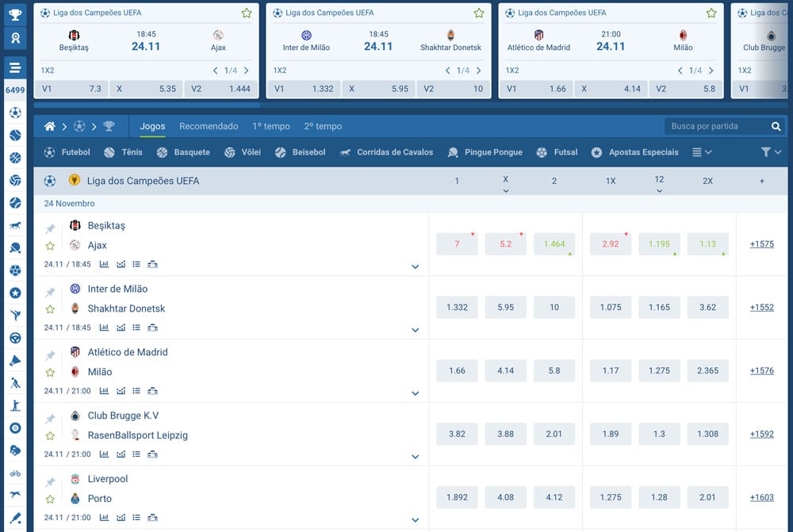Open dotted-chart icon for Liverpool vs Porto match

pos(121,518)
